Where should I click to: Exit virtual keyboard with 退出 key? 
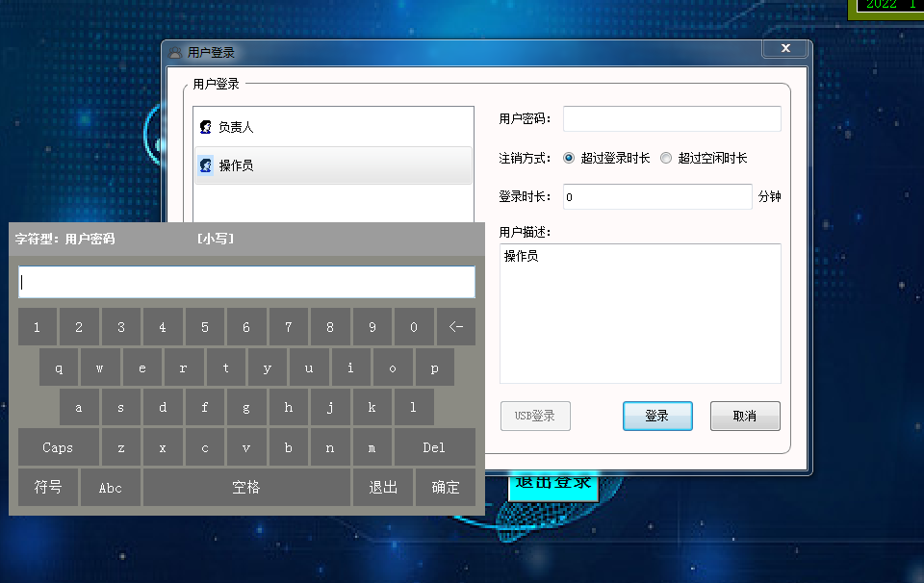coord(383,487)
